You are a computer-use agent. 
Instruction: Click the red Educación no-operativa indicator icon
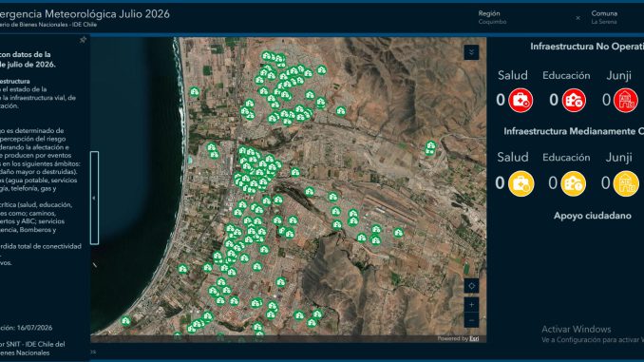[x=574, y=101]
